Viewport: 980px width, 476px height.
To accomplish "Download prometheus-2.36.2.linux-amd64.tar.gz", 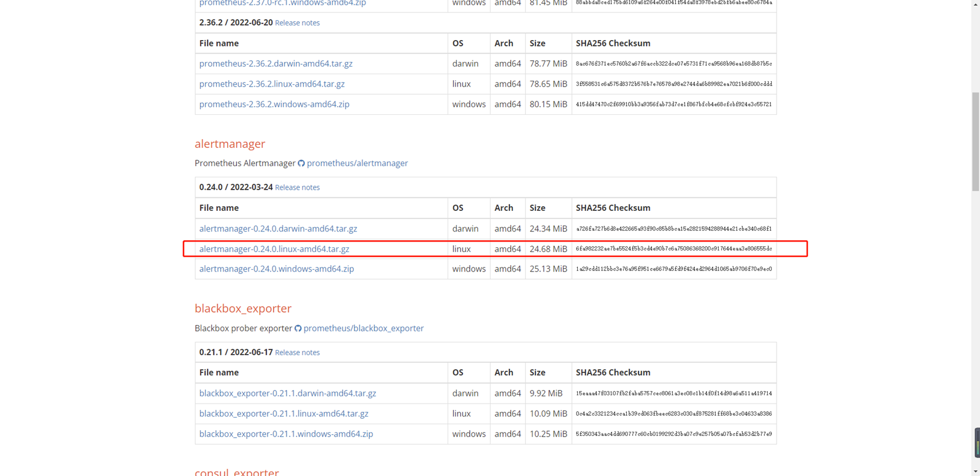I will (x=272, y=84).
